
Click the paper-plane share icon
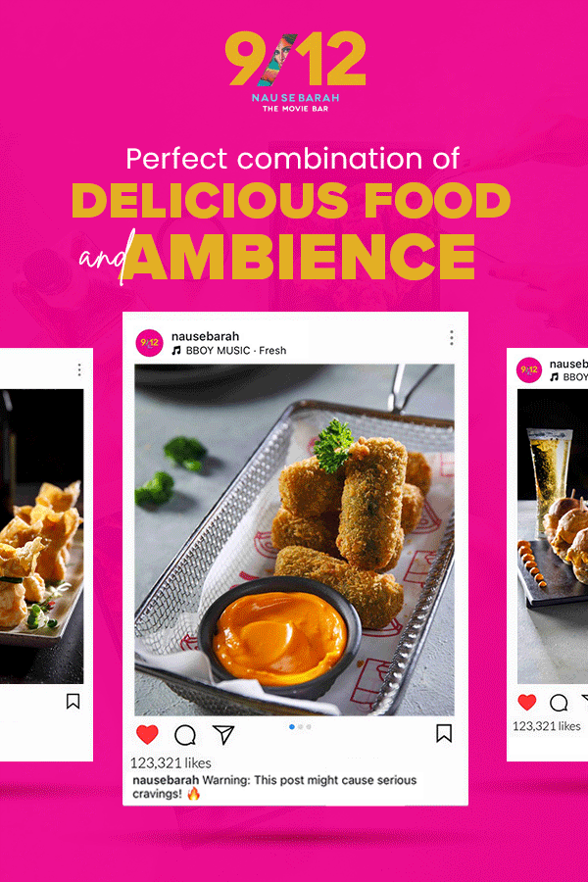[223, 735]
